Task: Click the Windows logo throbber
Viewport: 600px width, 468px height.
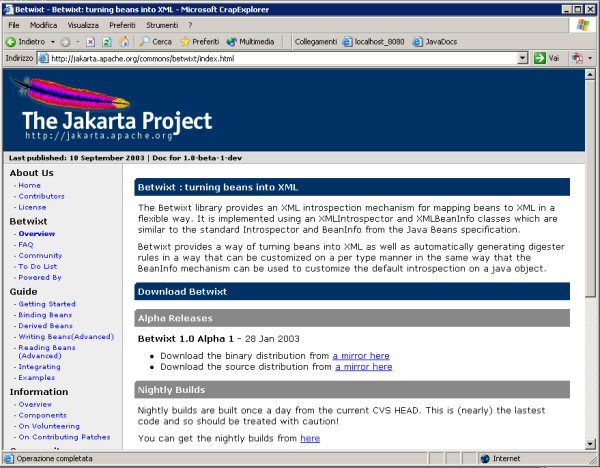Action: tap(583, 25)
